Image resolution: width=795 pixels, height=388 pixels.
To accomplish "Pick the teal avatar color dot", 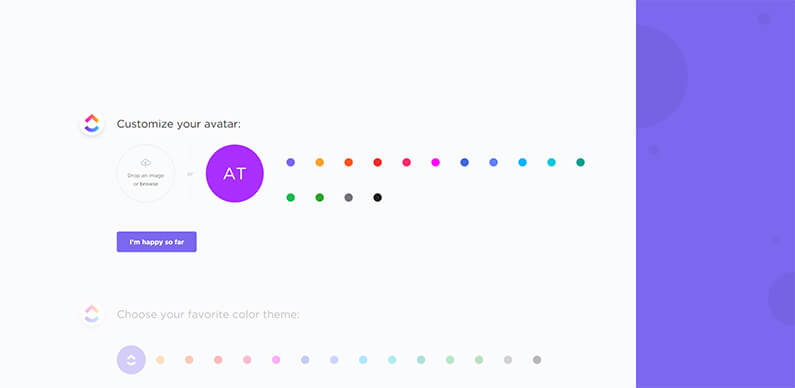I will point(581,162).
